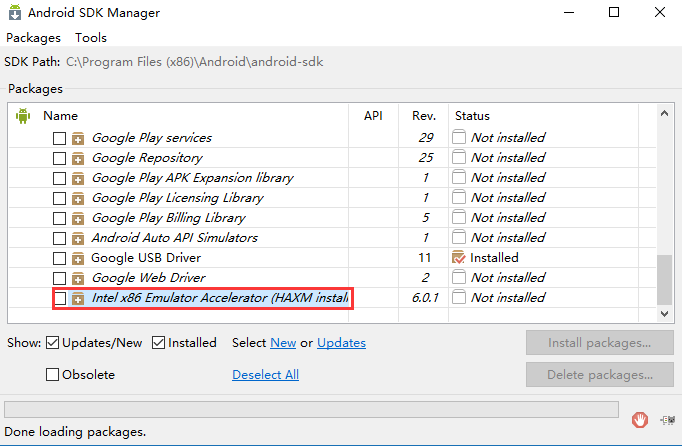Click the Rev. column header

click(424, 116)
